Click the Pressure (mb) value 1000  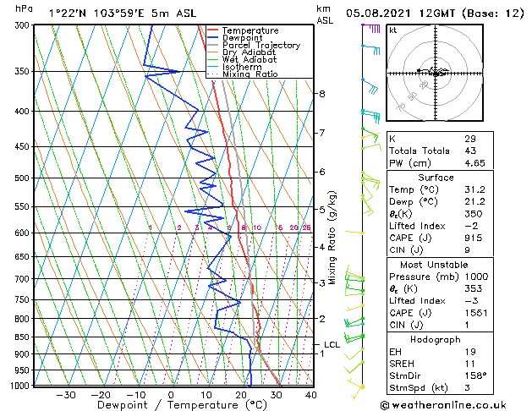coord(476,277)
